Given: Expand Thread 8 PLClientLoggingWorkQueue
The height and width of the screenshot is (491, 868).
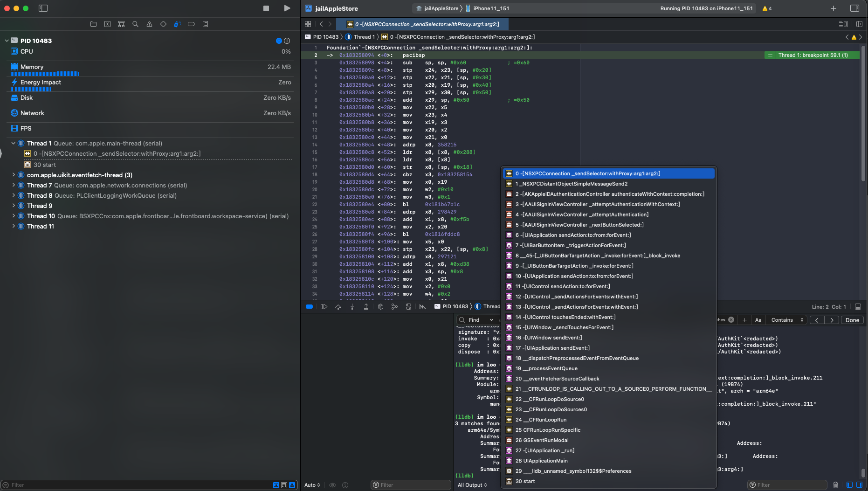Looking at the screenshot, I should [x=13, y=195].
